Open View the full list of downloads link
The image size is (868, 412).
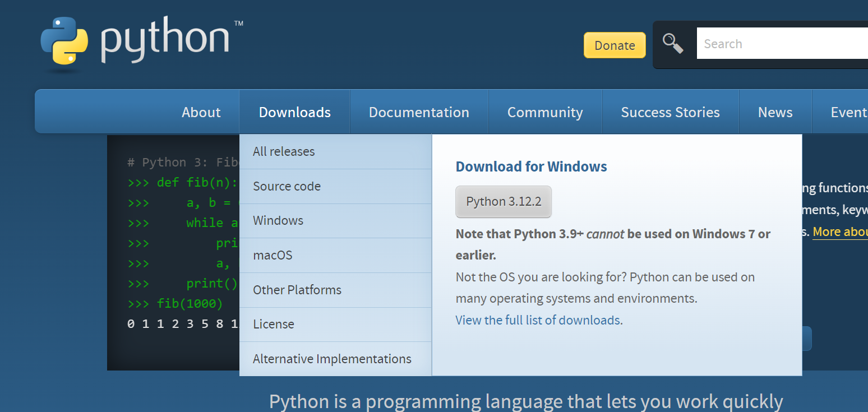pos(538,320)
